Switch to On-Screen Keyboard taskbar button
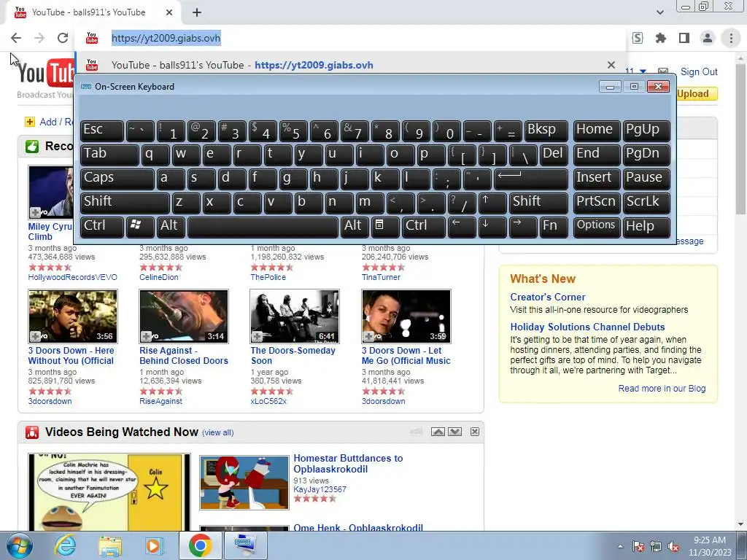The width and height of the screenshot is (747, 560). pyautogui.click(x=245, y=545)
